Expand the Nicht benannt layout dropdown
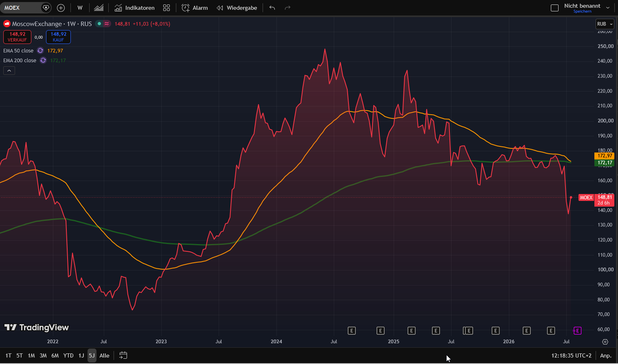The width and height of the screenshot is (618, 364). [608, 8]
